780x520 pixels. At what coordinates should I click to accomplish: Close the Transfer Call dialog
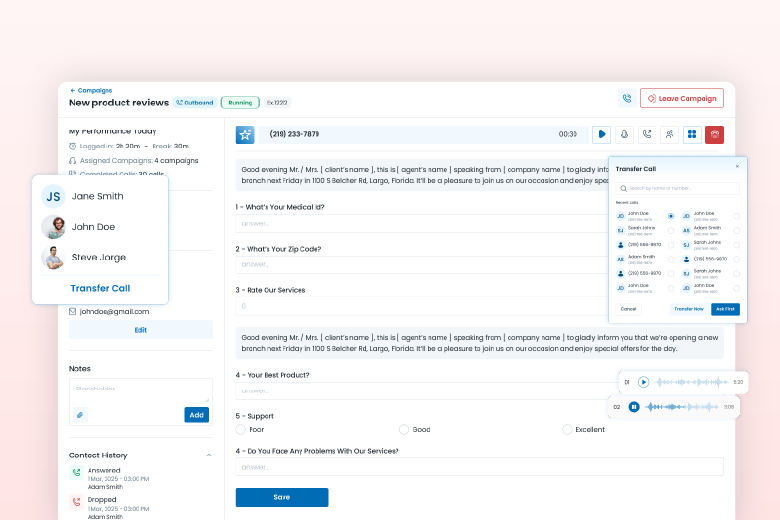click(x=737, y=166)
